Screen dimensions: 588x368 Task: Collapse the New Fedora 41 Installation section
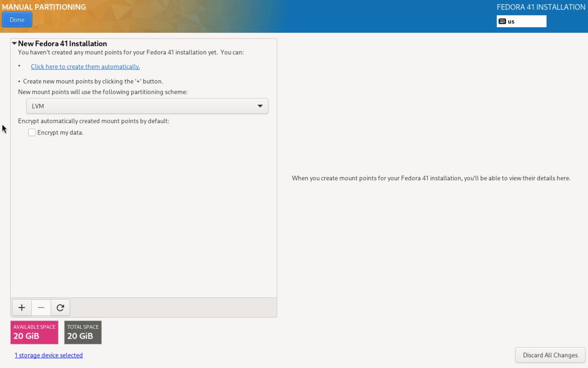14,43
